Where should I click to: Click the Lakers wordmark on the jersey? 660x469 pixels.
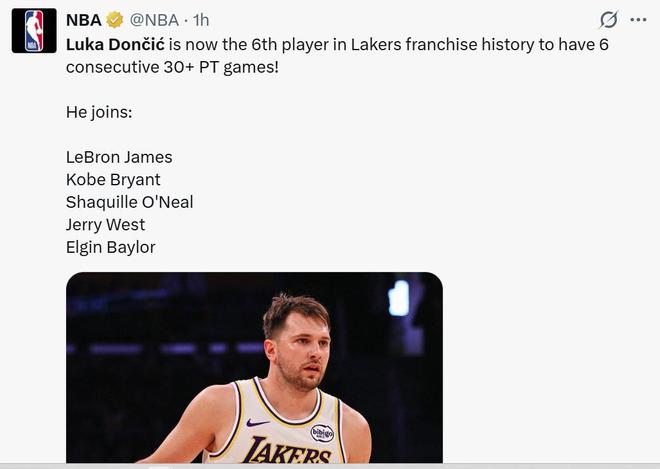pos(288,454)
